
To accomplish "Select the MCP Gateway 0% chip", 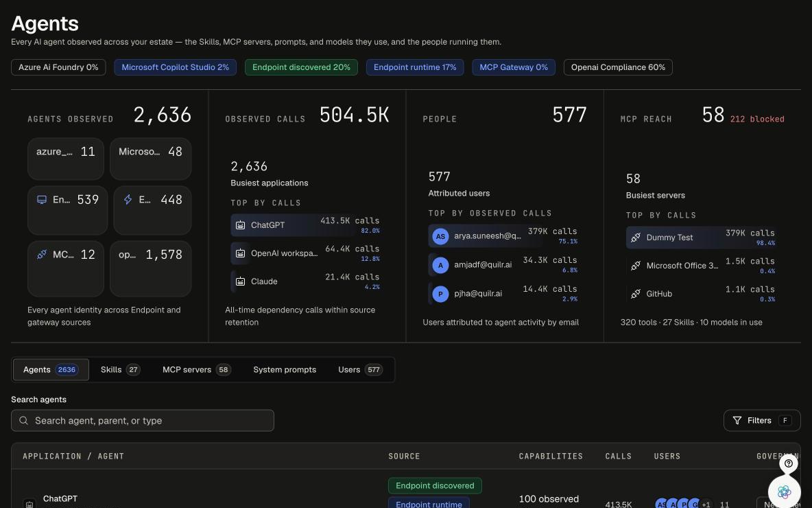I will pyautogui.click(x=514, y=67).
